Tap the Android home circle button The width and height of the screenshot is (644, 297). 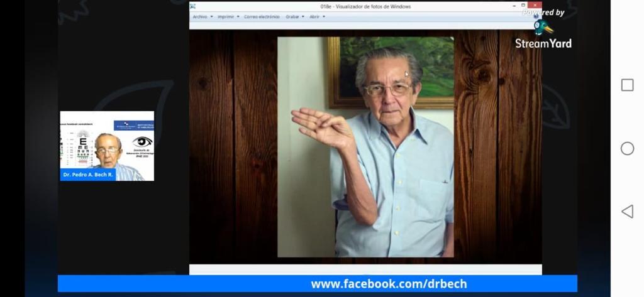[x=627, y=148]
